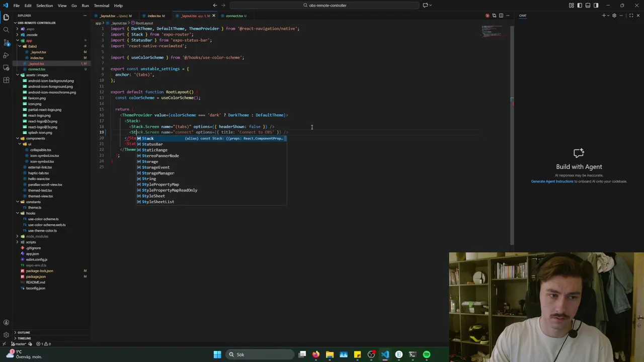Screen dimensions: 644x362
Task: Click Generate Agent Instructions link
Action: 552,181
